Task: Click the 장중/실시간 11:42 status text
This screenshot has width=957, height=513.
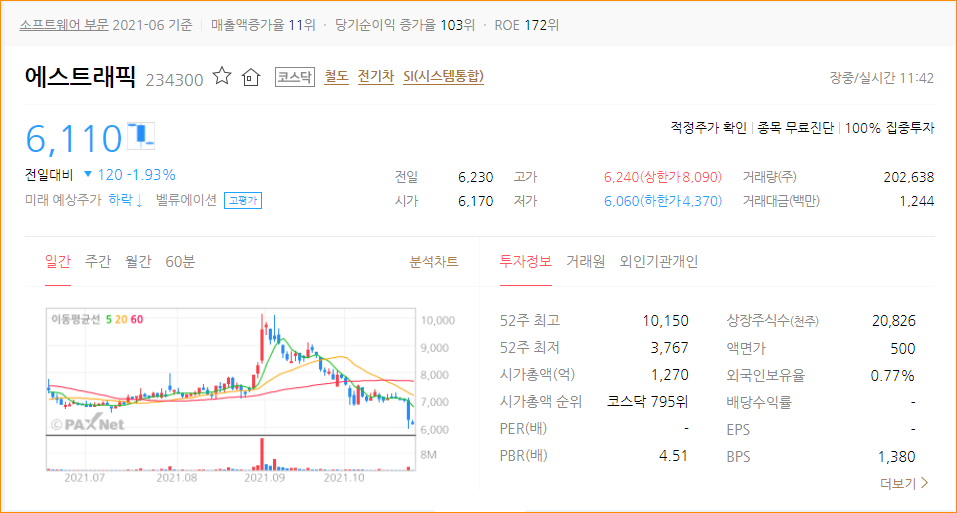Action: tap(881, 77)
